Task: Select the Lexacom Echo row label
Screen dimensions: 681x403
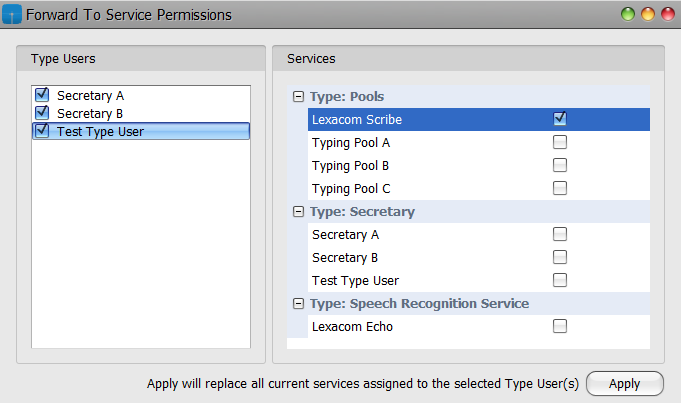Action: click(x=352, y=327)
